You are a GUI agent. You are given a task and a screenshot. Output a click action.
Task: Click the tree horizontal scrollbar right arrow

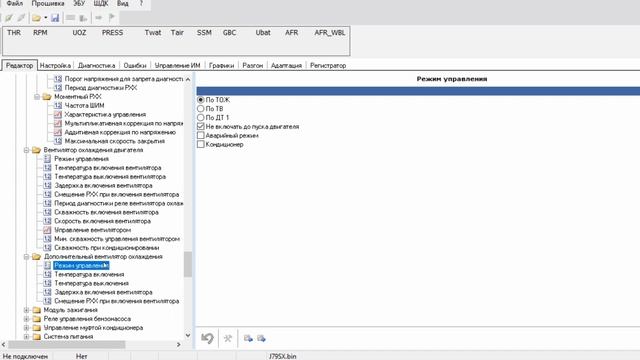pyautogui.click(x=178, y=344)
